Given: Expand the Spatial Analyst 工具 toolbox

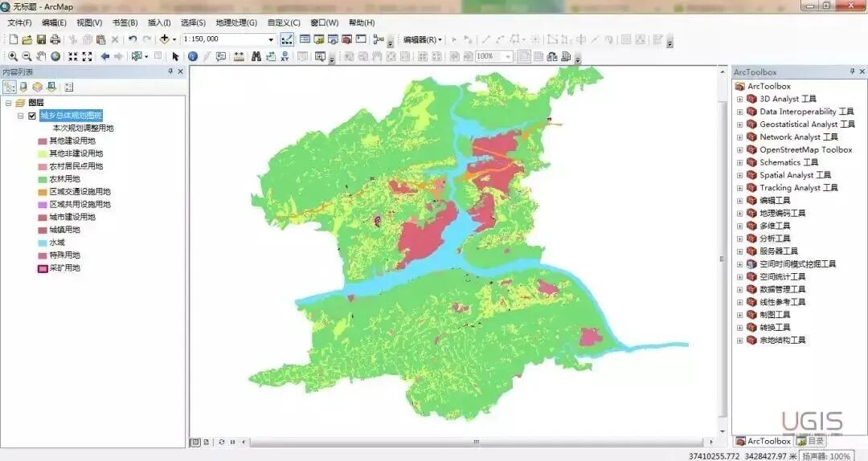Looking at the screenshot, I should tap(739, 175).
